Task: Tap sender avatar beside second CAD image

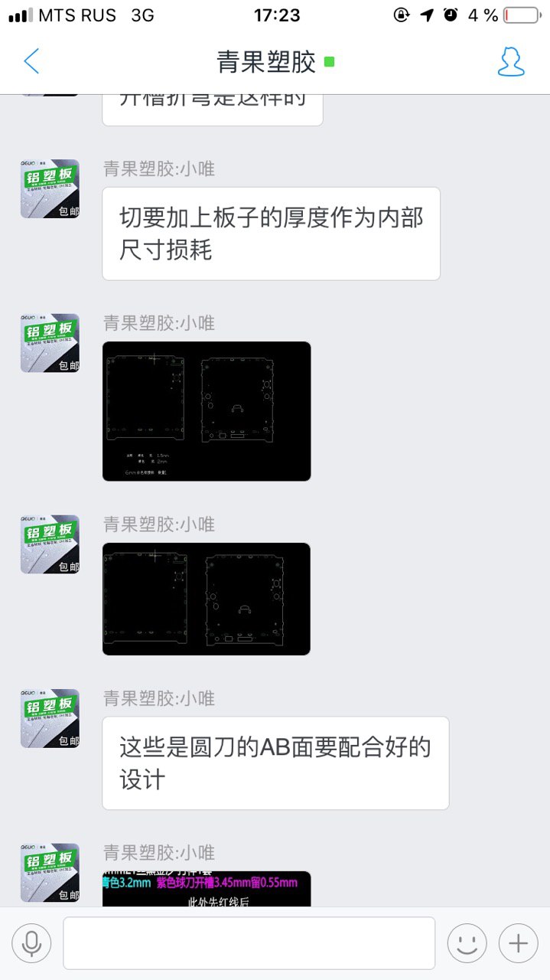Action: 50,544
